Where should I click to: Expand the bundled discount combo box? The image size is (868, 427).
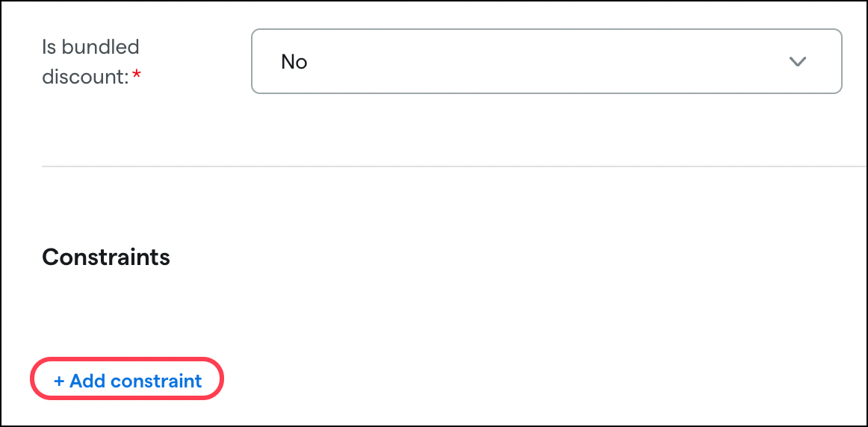click(x=546, y=62)
